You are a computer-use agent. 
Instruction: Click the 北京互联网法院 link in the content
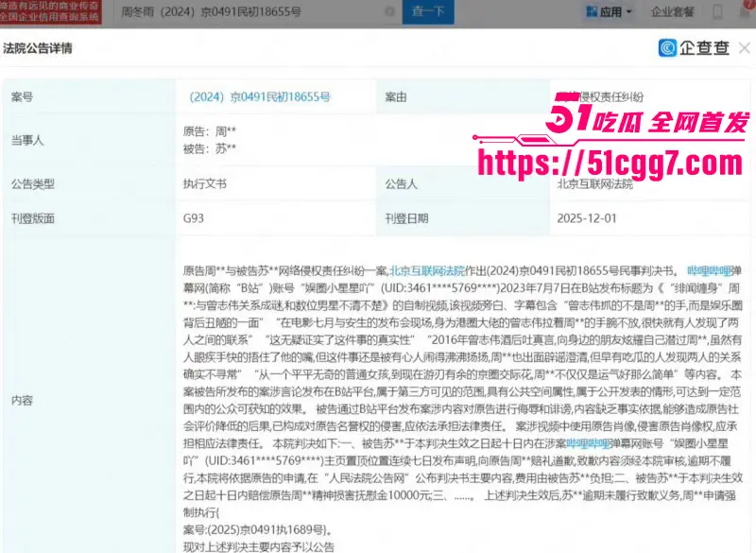click(427, 271)
